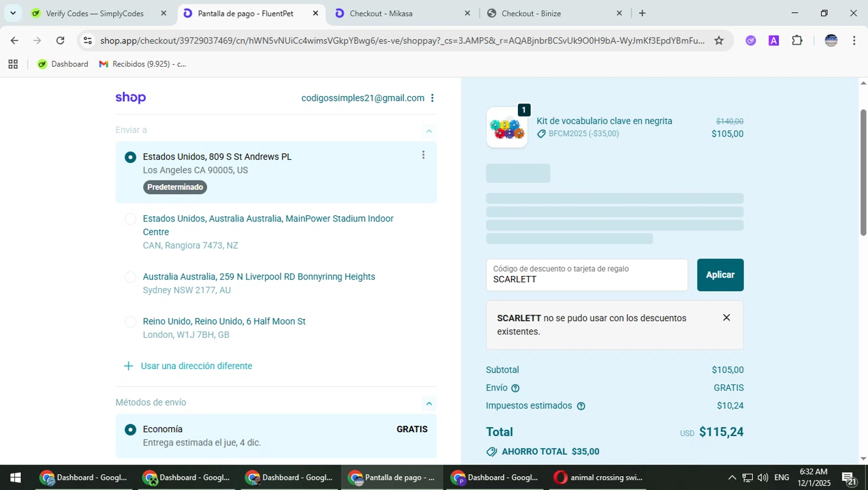
Task: Go forward in browser history
Action: (37, 40)
